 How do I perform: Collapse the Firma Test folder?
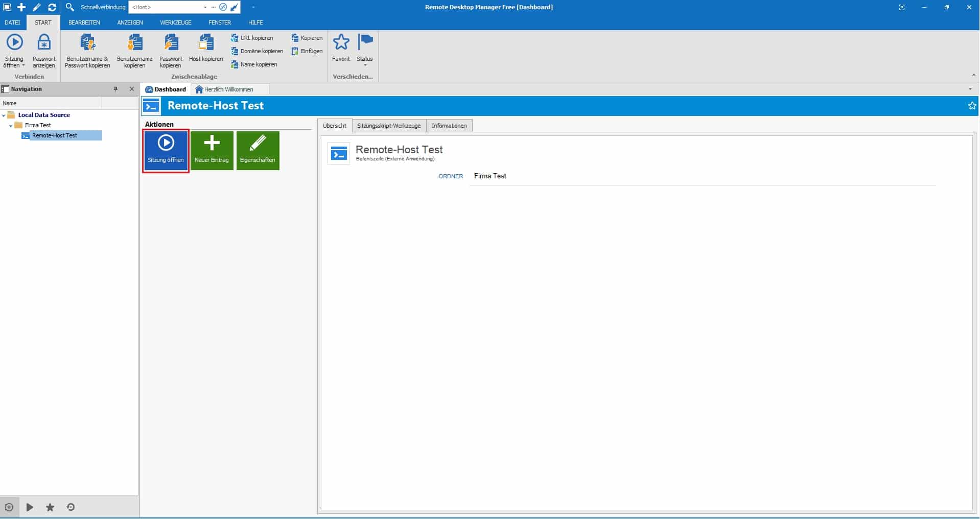11,126
